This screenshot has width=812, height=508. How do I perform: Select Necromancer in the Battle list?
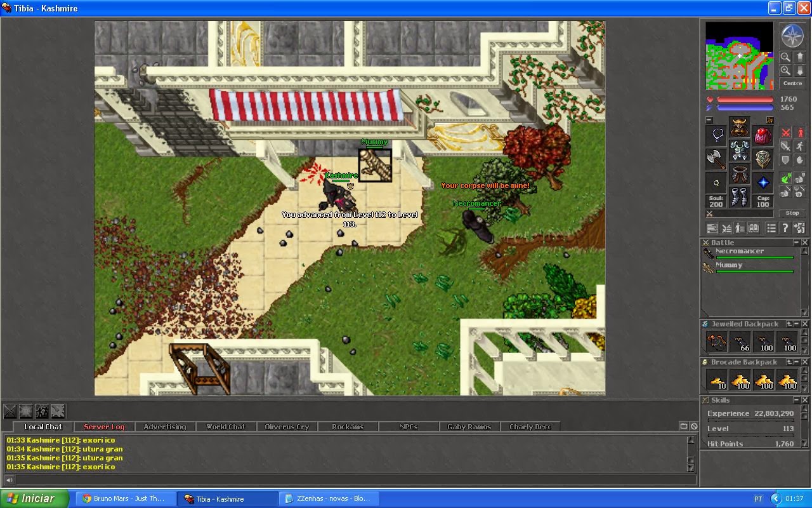pyautogui.click(x=740, y=251)
